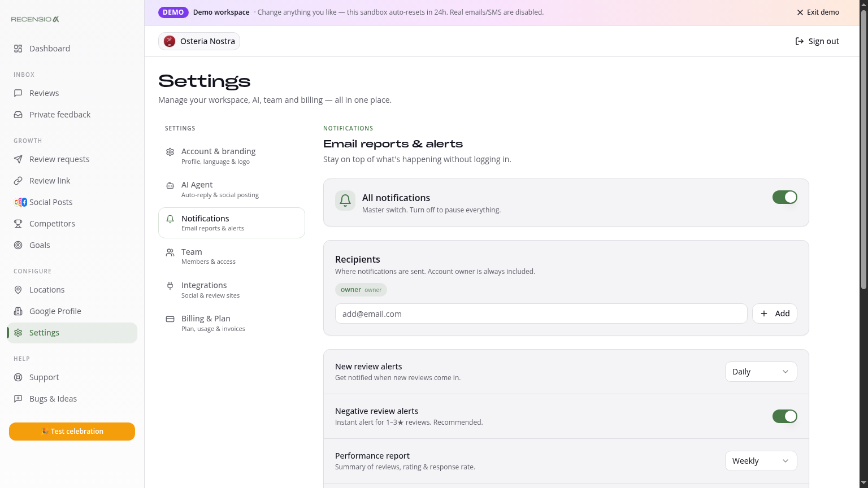Click the Notifications bell icon in settings menu
The image size is (868, 488).
pyautogui.click(x=170, y=219)
